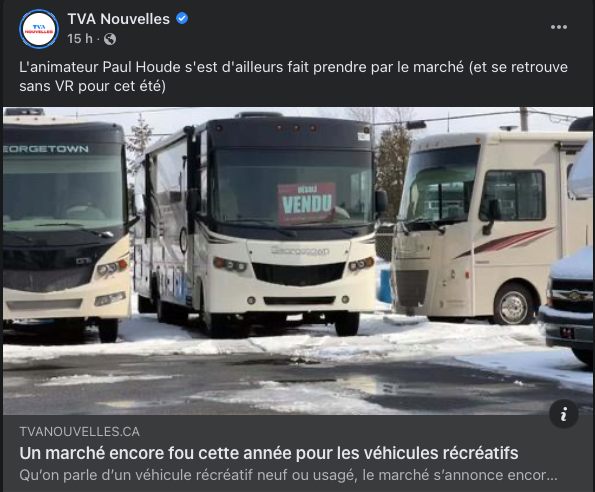Screen dimensions: 595x492
Task: Click the center RV's black front grille
Action: tap(298, 273)
